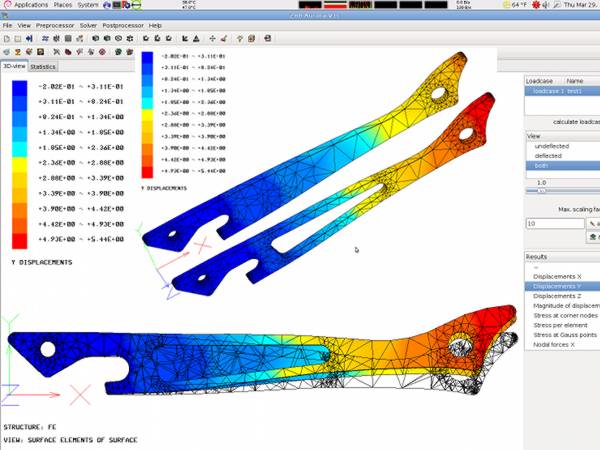Screen dimensions: 600x450
Task: Select loadcase 1 row in Loadcase list
Action: (x=562, y=91)
